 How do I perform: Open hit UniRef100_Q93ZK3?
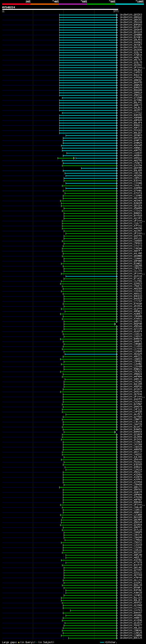131,15
